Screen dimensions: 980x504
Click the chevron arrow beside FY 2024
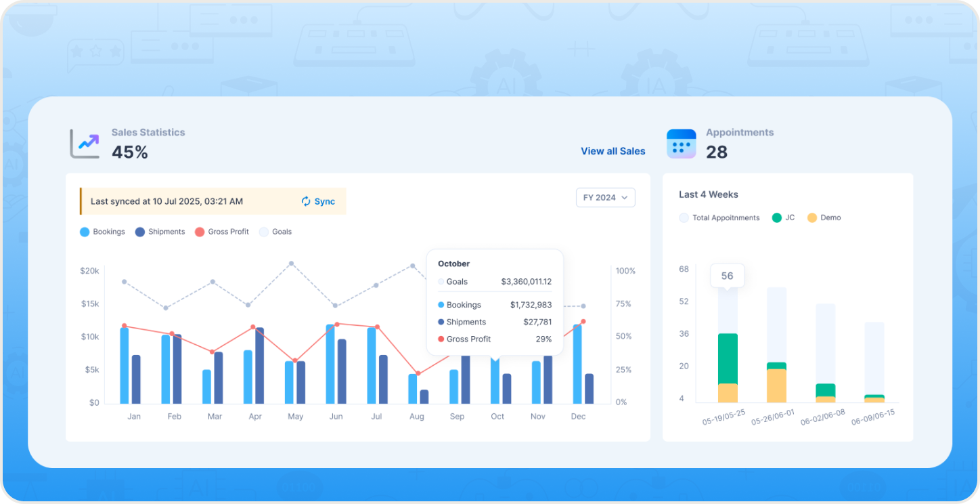click(624, 198)
